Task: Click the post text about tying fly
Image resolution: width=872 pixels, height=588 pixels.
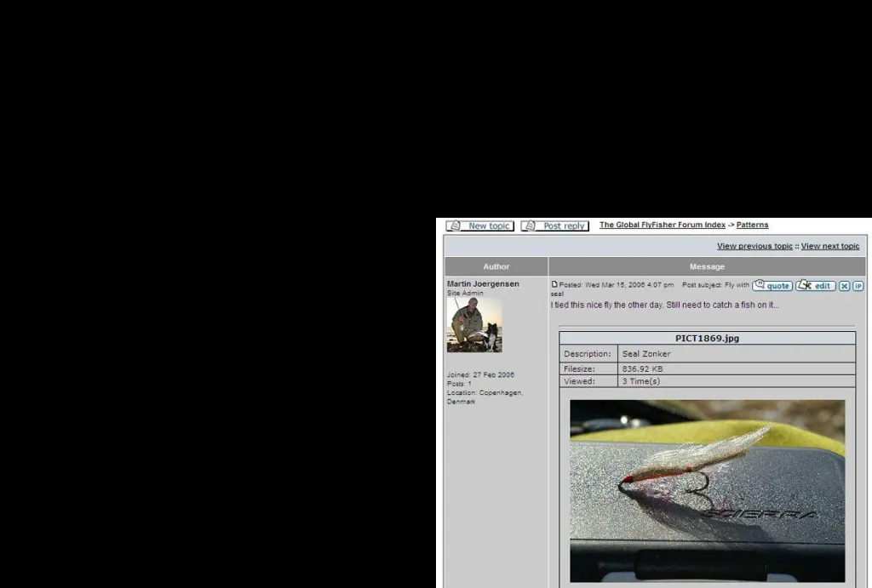Action: click(x=664, y=305)
